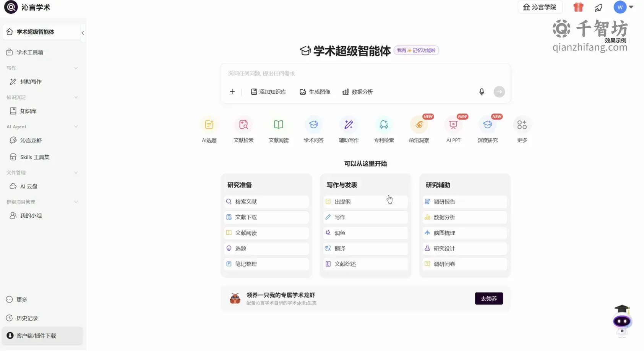Select 选题 under 研究准备
Image resolution: width=644 pixels, height=351 pixels.
pyautogui.click(x=266, y=249)
